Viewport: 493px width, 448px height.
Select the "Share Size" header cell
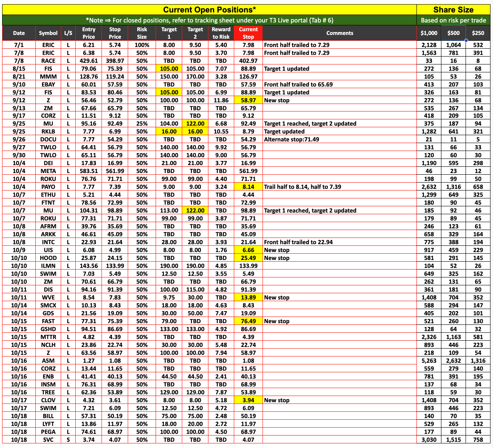tap(453, 10)
